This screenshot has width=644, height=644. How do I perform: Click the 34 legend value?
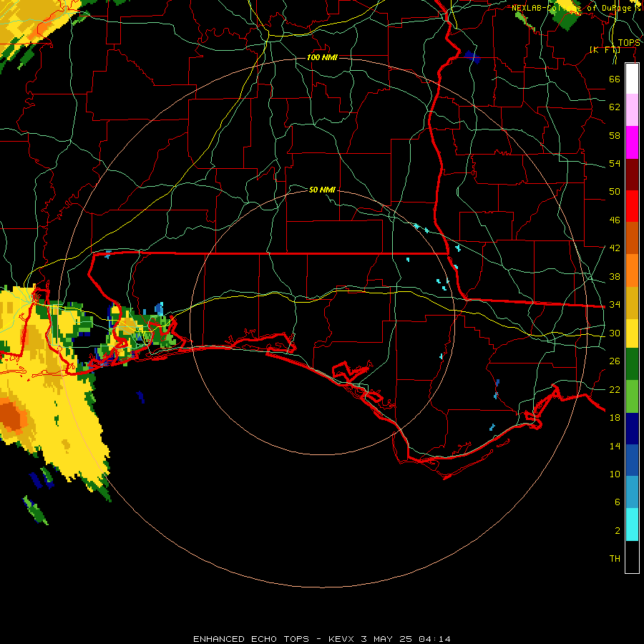click(x=615, y=304)
